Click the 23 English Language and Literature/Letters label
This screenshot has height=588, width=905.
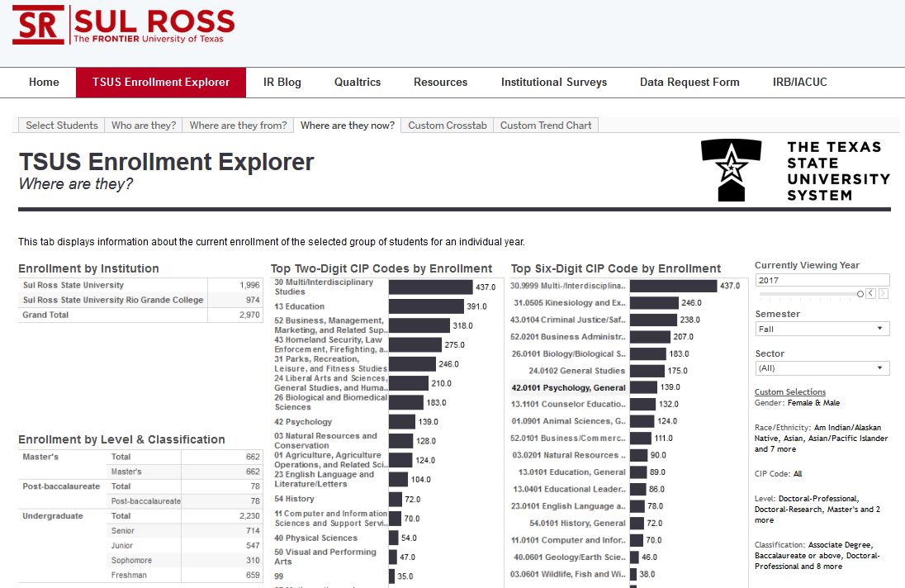coord(324,479)
